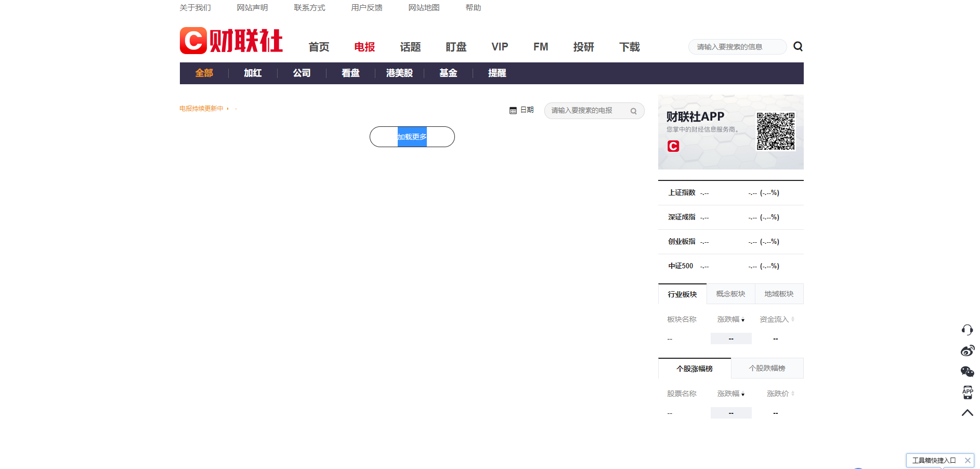Sort stocks list by 涨跌价
Image resolution: width=980 pixels, height=469 pixels.
pos(780,394)
